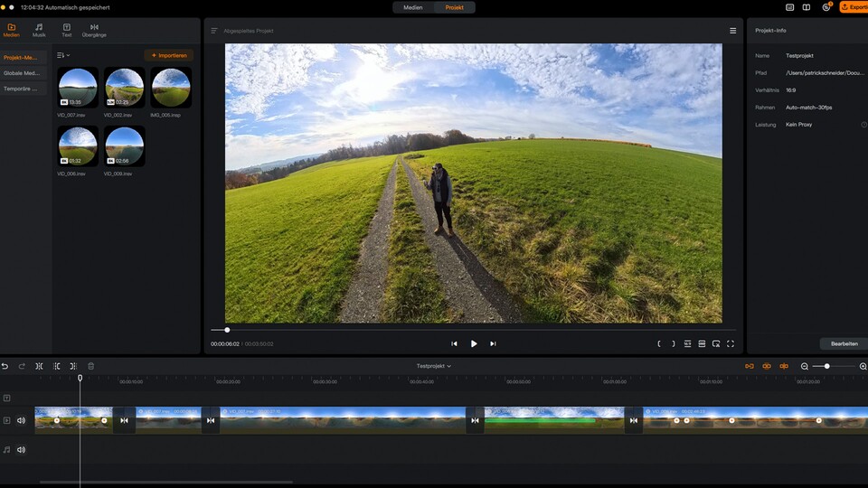Screen dimensions: 868x488
Task: Enter fullscreen preview mode
Action: 731,343
